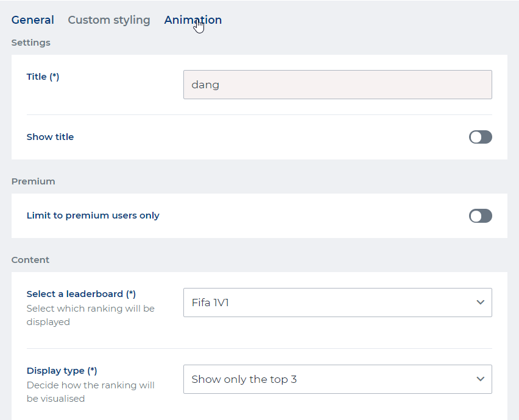Screen dimensions: 519x420
Task: Click the 'Show title' label text
Action: click(x=50, y=137)
